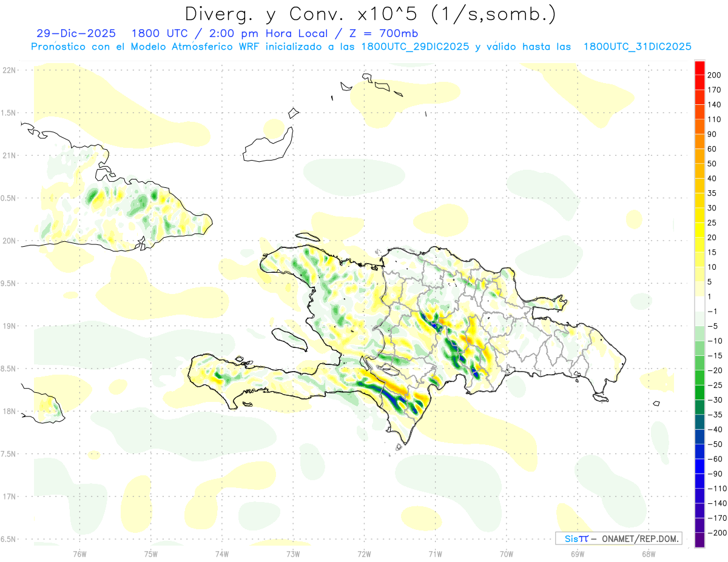Click the colorbar value '170'
Screen dimensions: 728x562
click(715, 90)
